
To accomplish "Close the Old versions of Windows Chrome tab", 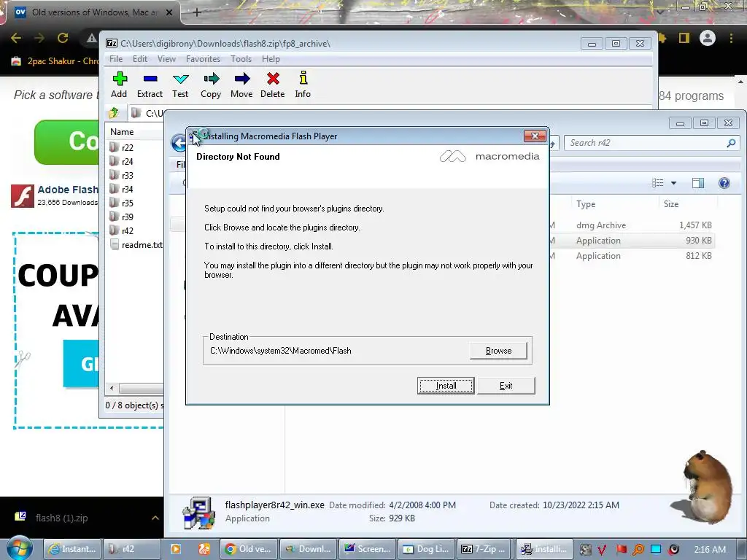I will pos(169,12).
